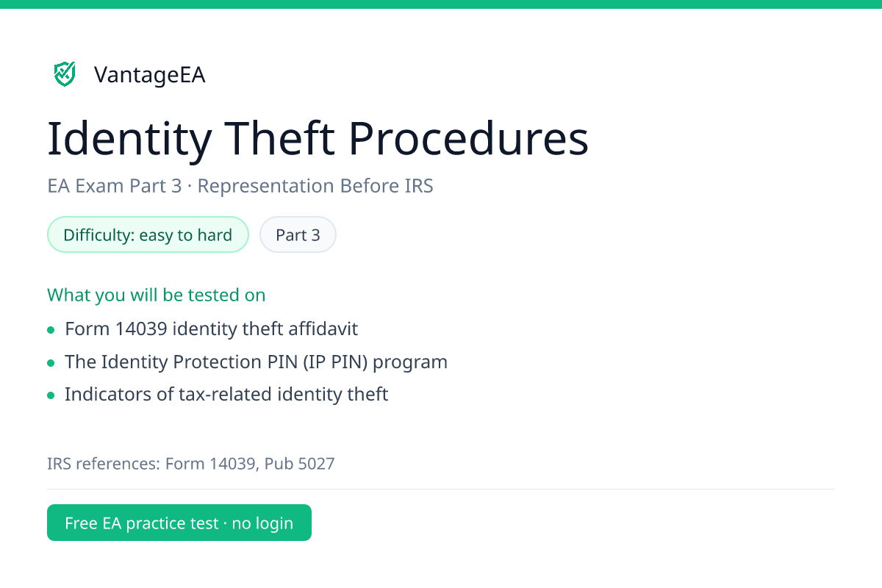This screenshot has width=882, height=588.
Task: Click the IRS references line
Action: click(x=191, y=464)
